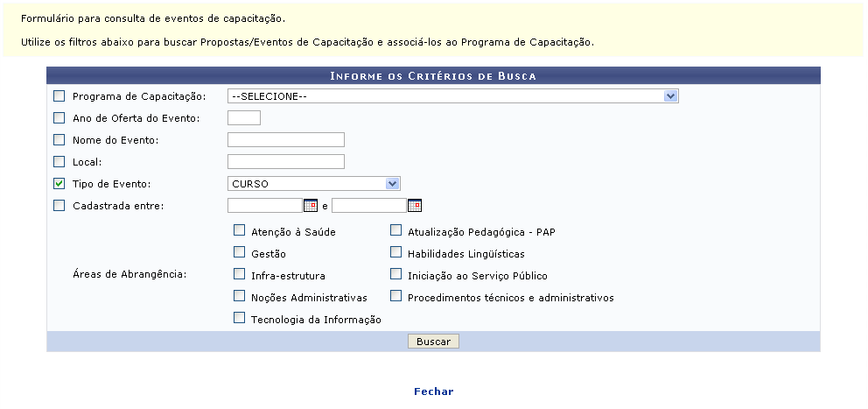Tick the Cadastrada entre filter checkbox
Screen dimensions: 868x409
coord(59,206)
